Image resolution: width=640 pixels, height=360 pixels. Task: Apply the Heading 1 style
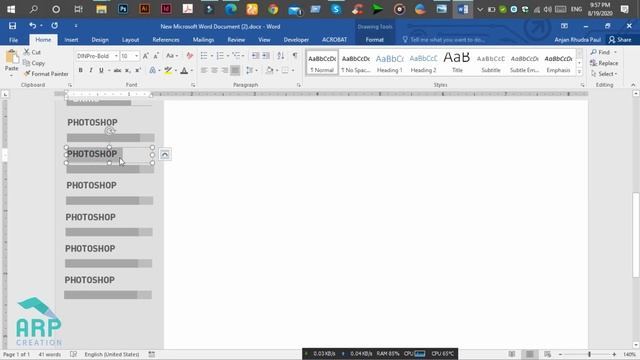click(x=390, y=63)
